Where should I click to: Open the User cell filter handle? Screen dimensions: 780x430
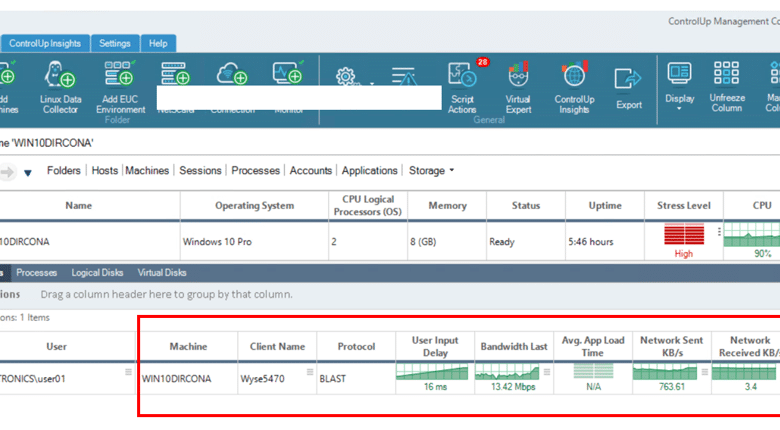[x=128, y=372]
